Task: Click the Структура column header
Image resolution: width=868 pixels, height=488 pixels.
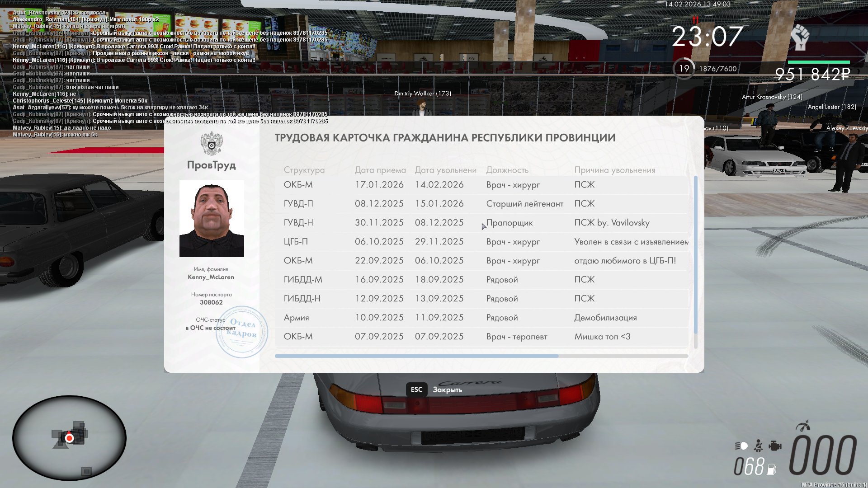Action: coord(304,170)
